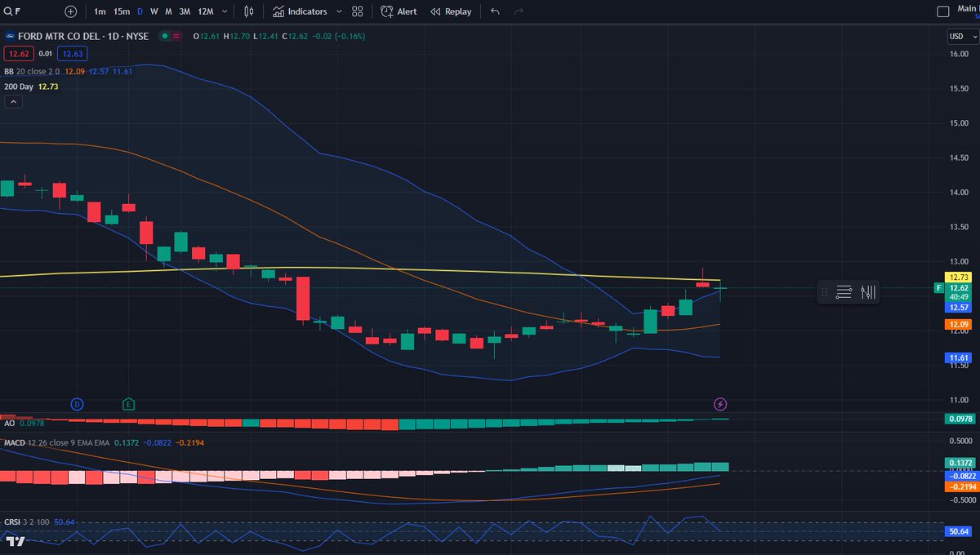Click the undo arrow
This screenshot has width=980, height=555.
click(x=496, y=11)
